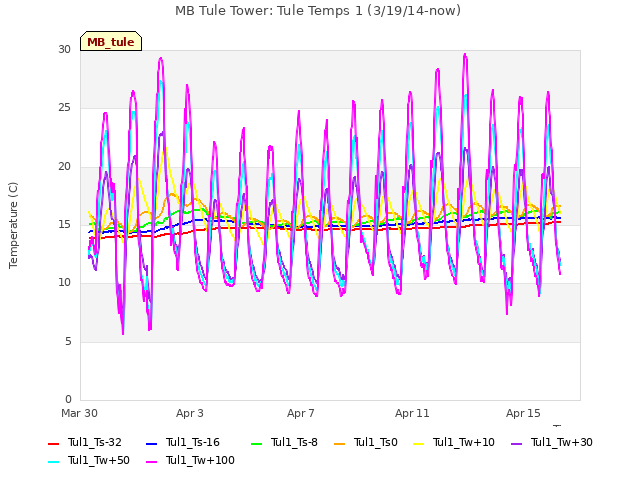Click the cyan Tul1_Tw+50 legend swatch
Image resolution: width=640 pixels, height=480 pixels.
coord(54,462)
